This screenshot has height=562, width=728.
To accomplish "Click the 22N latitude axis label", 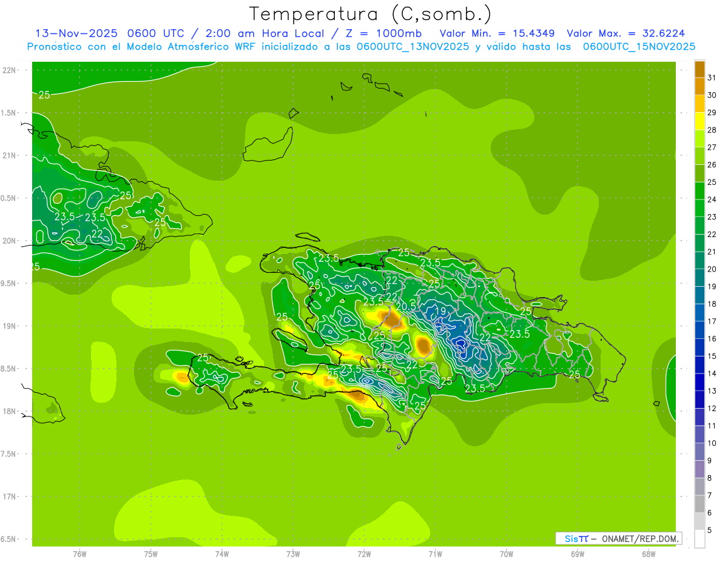I will [x=9, y=70].
